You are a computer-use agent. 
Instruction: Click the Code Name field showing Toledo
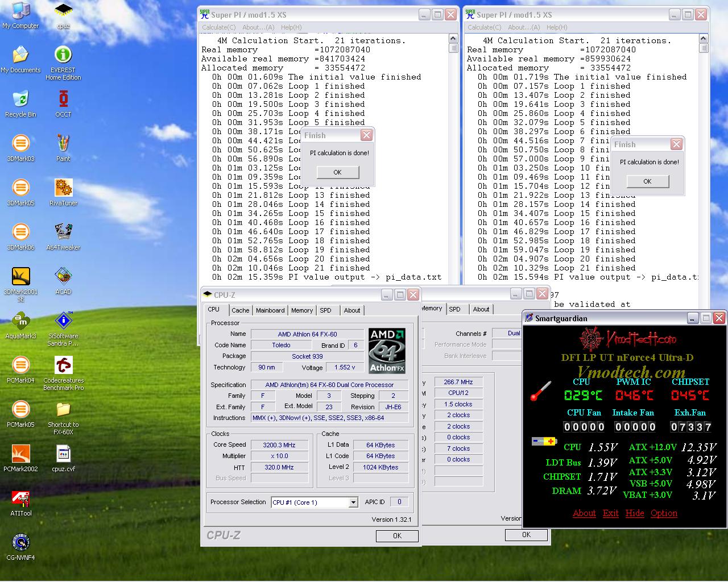281,345
